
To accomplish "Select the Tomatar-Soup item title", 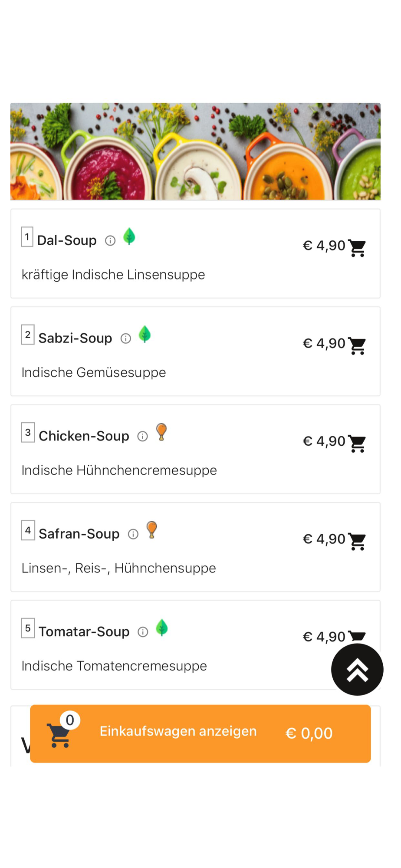I will 84,631.
